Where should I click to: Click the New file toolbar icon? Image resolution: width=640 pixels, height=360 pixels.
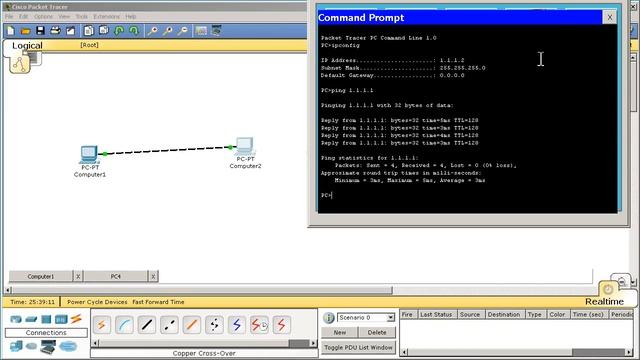point(11,31)
